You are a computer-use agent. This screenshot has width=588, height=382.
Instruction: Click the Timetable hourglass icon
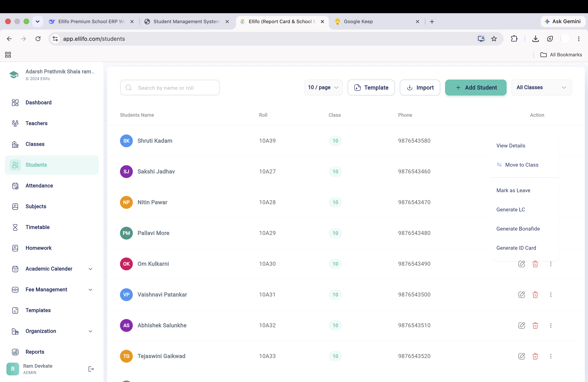[15, 227]
